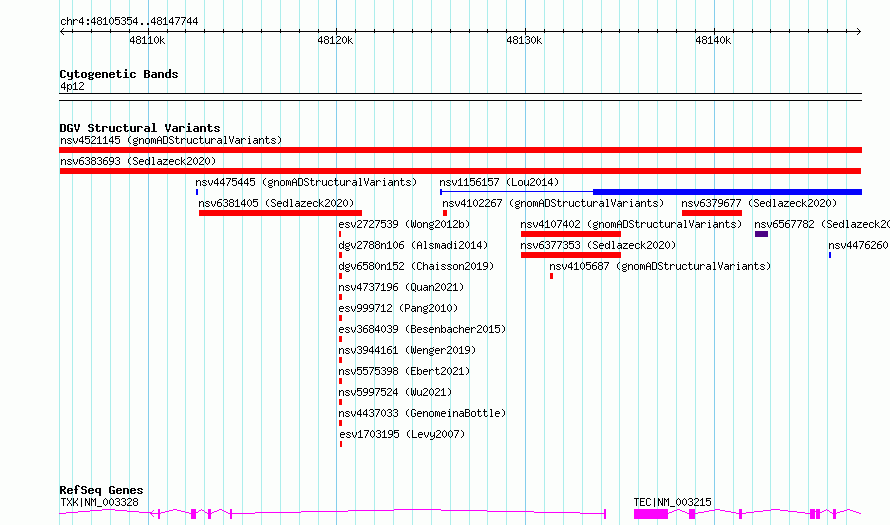Open esv2727539 (Wong2012b) variant
This screenshot has height=525, width=890.
coord(404,224)
